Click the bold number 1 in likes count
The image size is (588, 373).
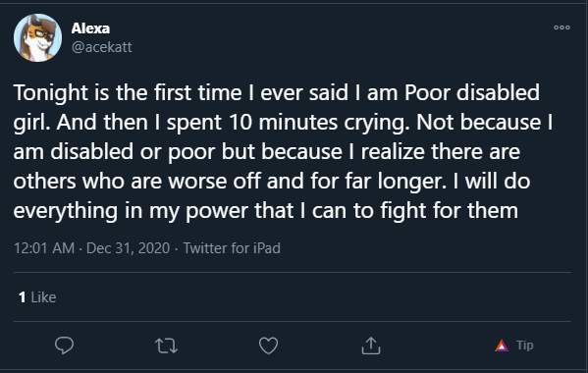click(23, 297)
